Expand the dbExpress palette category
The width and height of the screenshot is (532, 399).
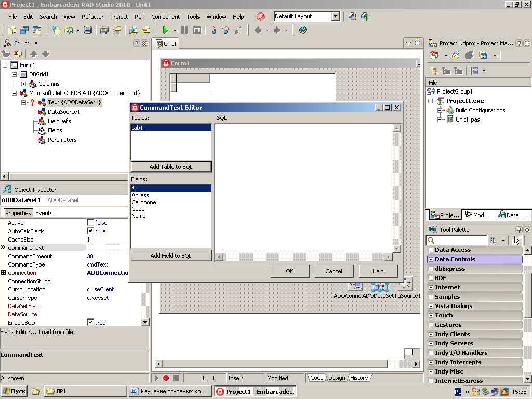431,269
